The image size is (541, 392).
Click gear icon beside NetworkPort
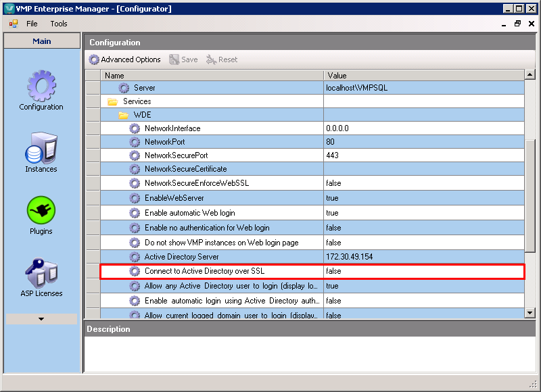[135, 142]
